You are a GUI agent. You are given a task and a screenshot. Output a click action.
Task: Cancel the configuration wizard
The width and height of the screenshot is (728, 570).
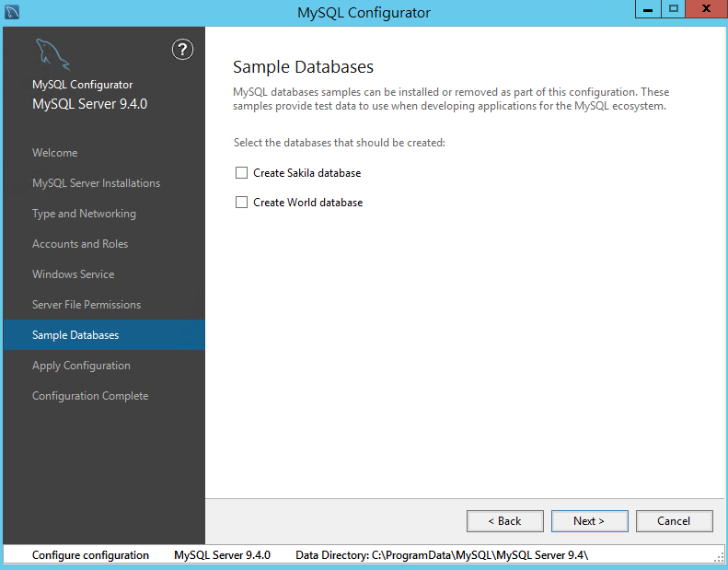pyautogui.click(x=674, y=521)
